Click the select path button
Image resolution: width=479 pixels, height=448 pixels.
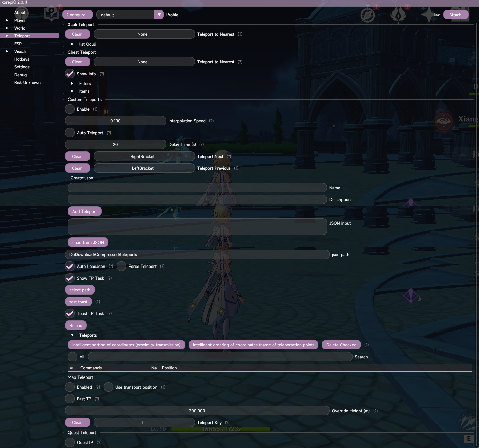tap(80, 290)
